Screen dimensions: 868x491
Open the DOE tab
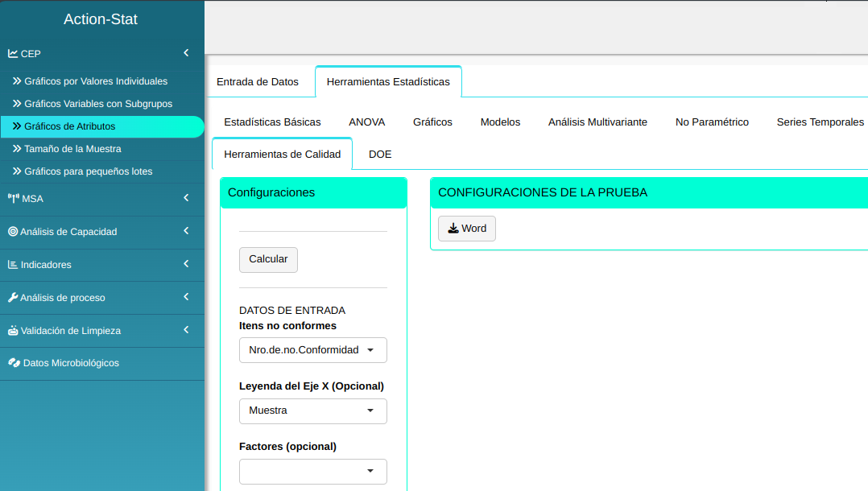(x=380, y=155)
